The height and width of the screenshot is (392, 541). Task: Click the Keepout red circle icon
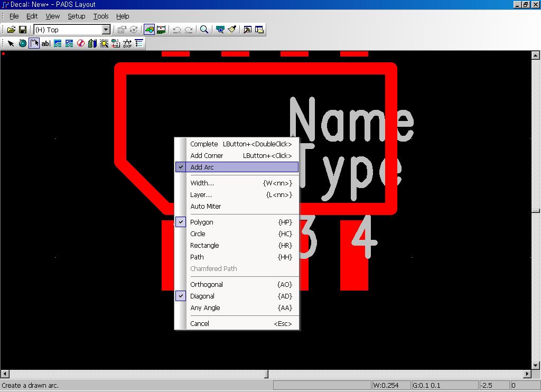tap(81, 43)
